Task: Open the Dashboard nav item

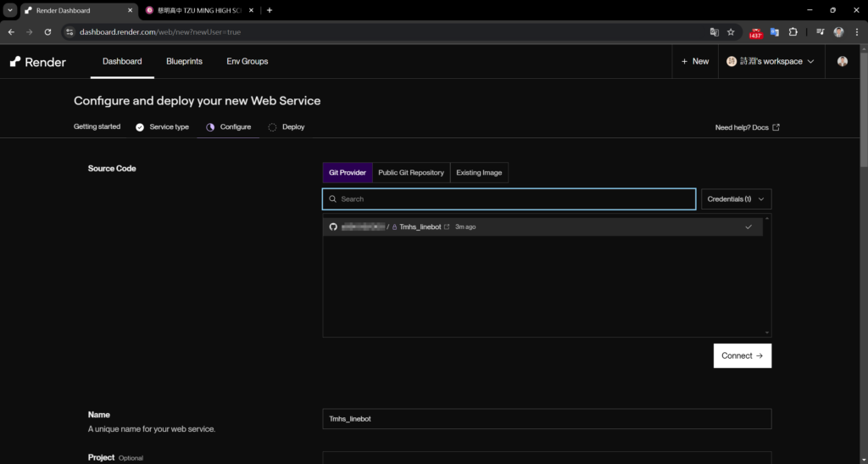Action: (122, 61)
